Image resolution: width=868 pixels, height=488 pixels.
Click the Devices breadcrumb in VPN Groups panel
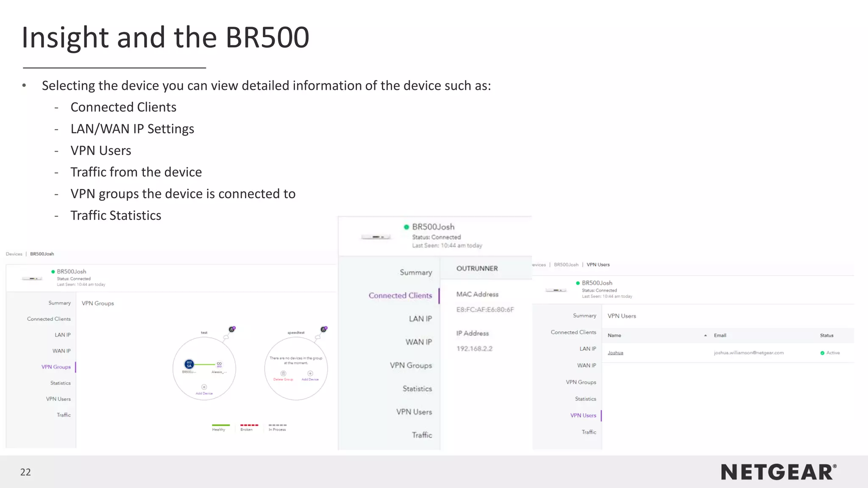[x=14, y=254]
